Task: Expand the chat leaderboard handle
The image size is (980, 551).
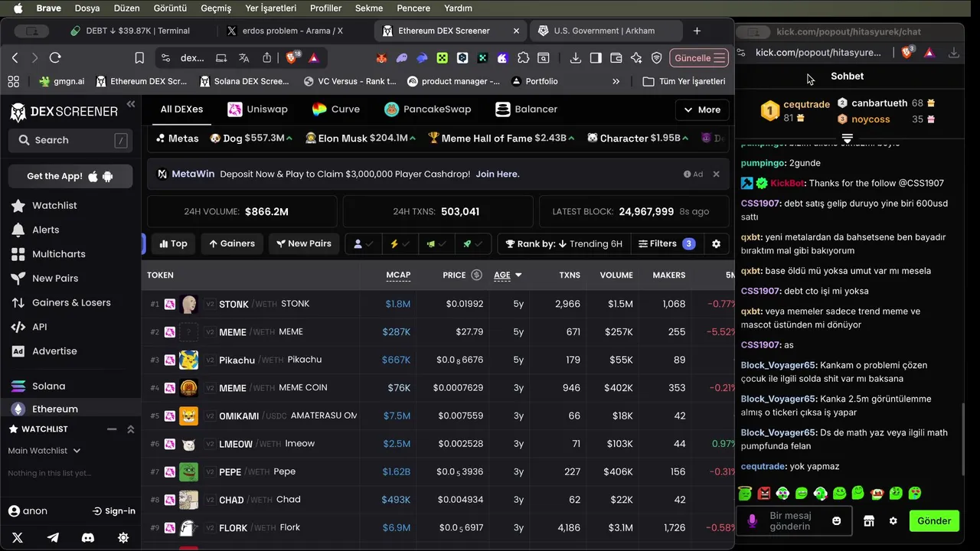Action: pyautogui.click(x=848, y=139)
